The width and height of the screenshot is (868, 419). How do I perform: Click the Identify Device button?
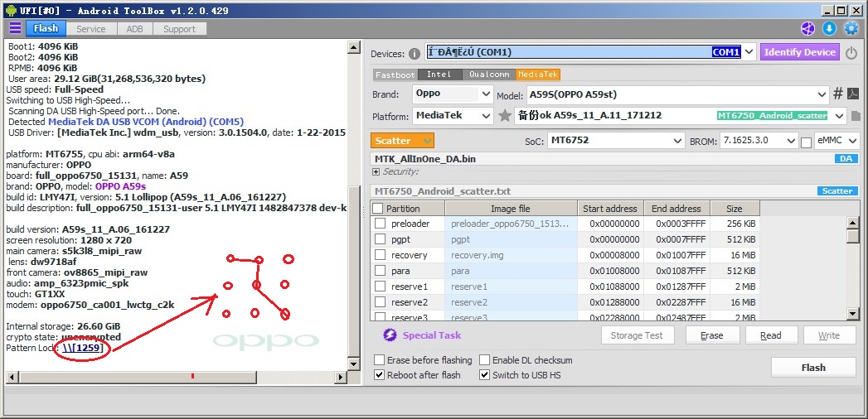(800, 52)
